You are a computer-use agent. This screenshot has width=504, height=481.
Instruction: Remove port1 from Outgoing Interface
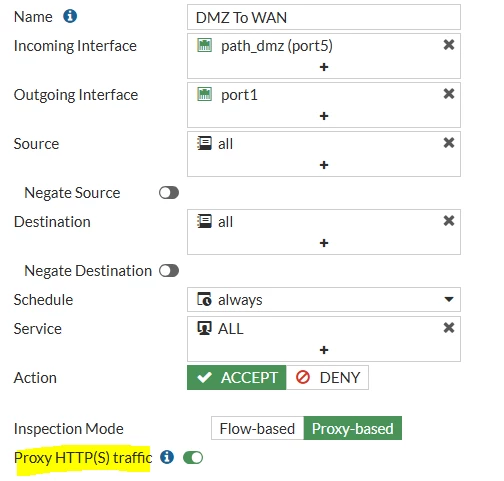click(x=449, y=94)
